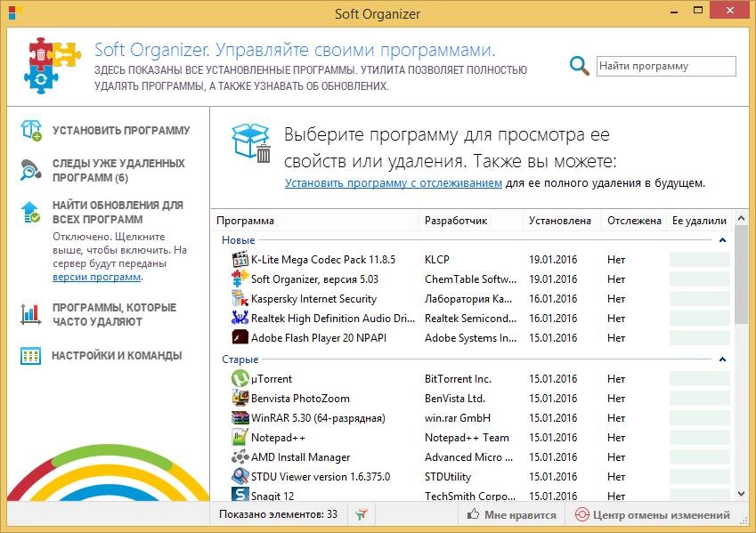The image size is (756, 533).
Task: Click the scrollbar up arrow
Action: pos(742,218)
